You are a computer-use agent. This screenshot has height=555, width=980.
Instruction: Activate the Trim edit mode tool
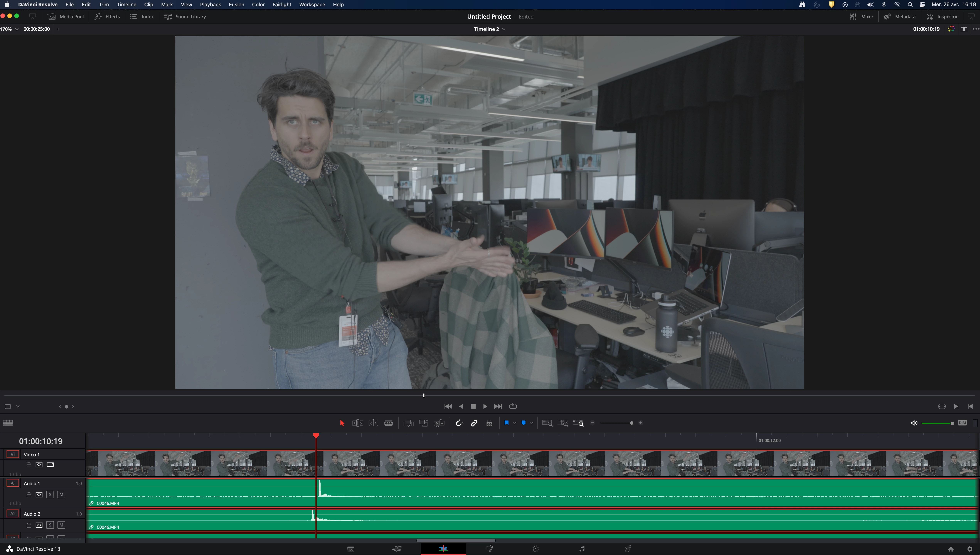coord(357,423)
